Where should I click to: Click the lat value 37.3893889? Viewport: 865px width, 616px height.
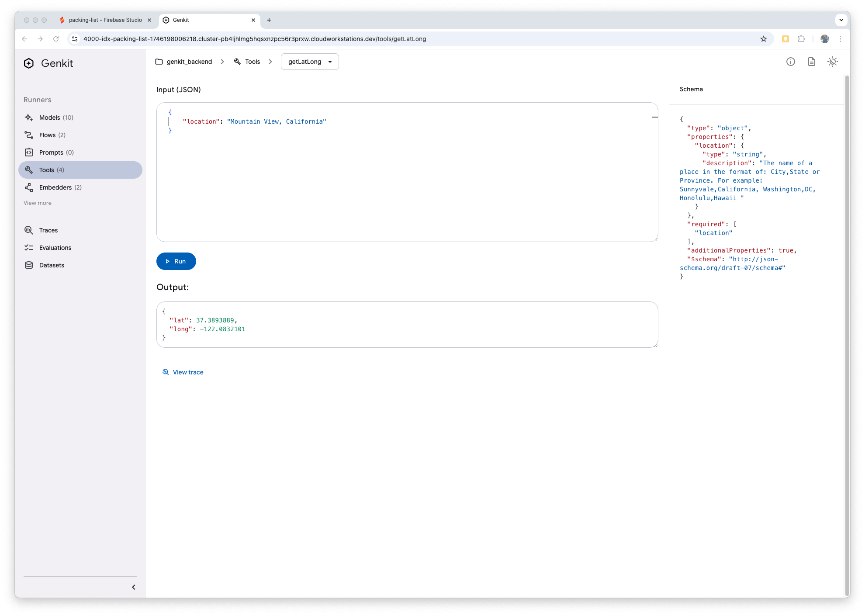(215, 320)
